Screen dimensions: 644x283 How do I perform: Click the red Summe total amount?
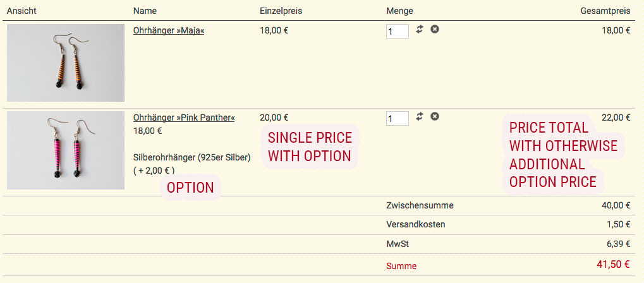click(612, 264)
